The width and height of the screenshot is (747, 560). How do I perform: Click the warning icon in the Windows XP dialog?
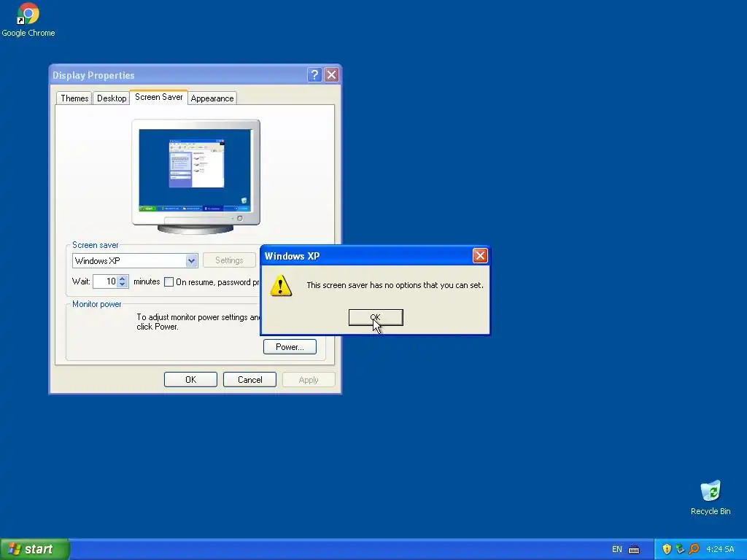tap(281, 286)
